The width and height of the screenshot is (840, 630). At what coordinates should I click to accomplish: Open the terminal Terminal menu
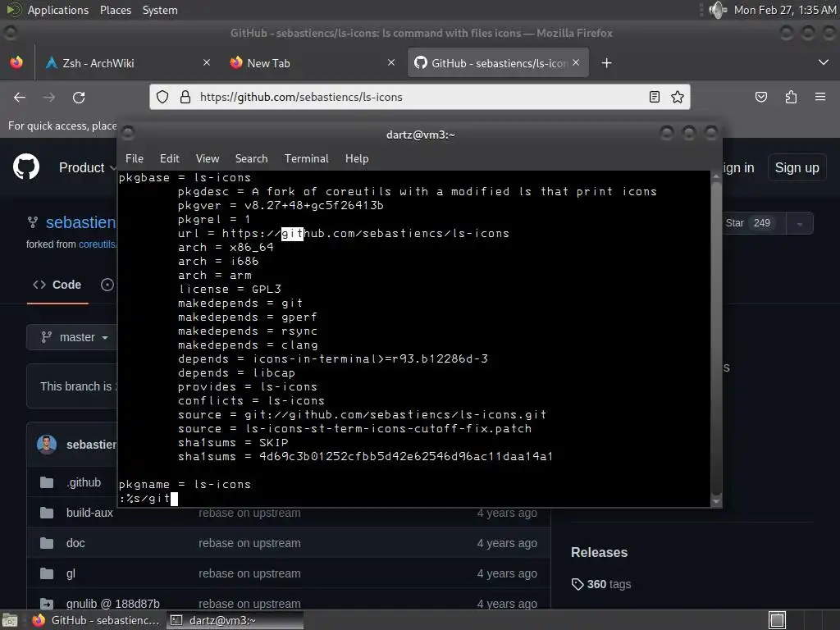[x=307, y=158]
